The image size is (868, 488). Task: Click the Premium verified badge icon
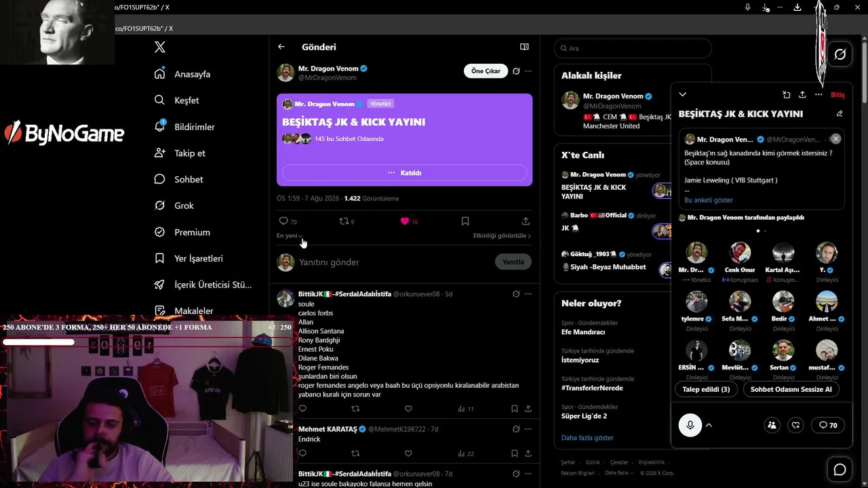pyautogui.click(x=160, y=232)
